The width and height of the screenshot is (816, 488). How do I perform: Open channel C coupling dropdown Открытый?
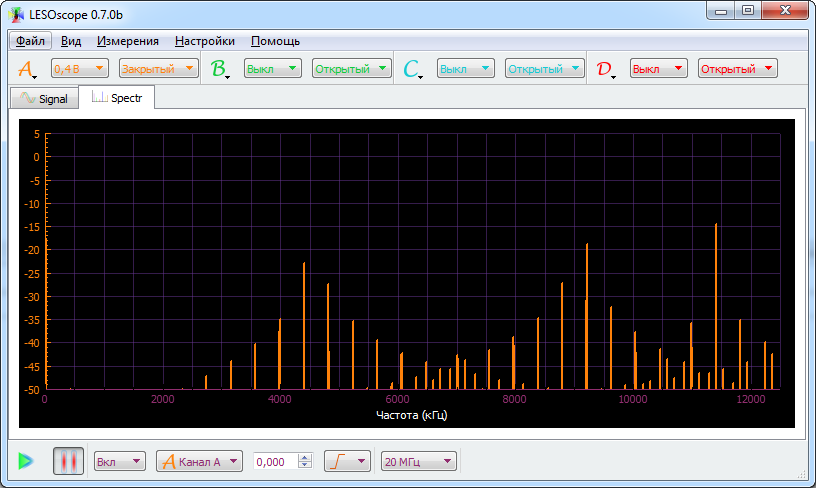pyautogui.click(x=544, y=69)
